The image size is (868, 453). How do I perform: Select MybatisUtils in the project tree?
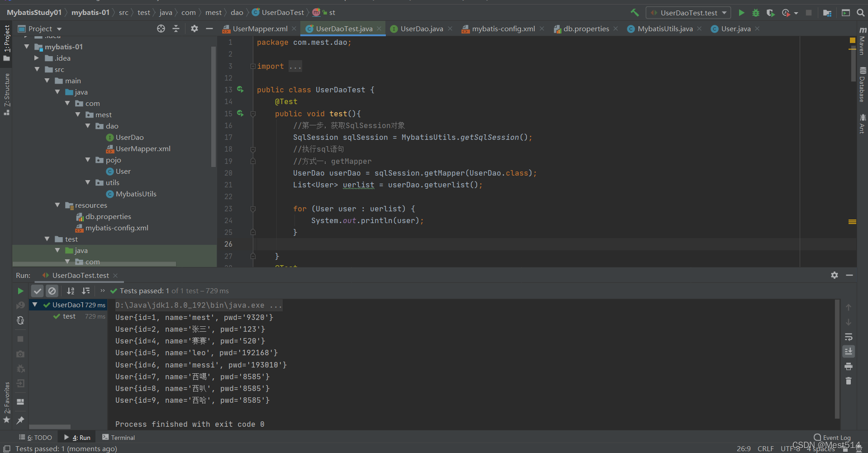click(x=136, y=194)
